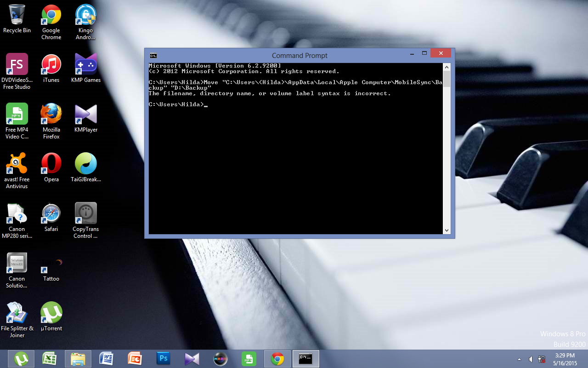Open Photoshop from the taskbar
Screen dimensions: 588x368
pos(164,359)
